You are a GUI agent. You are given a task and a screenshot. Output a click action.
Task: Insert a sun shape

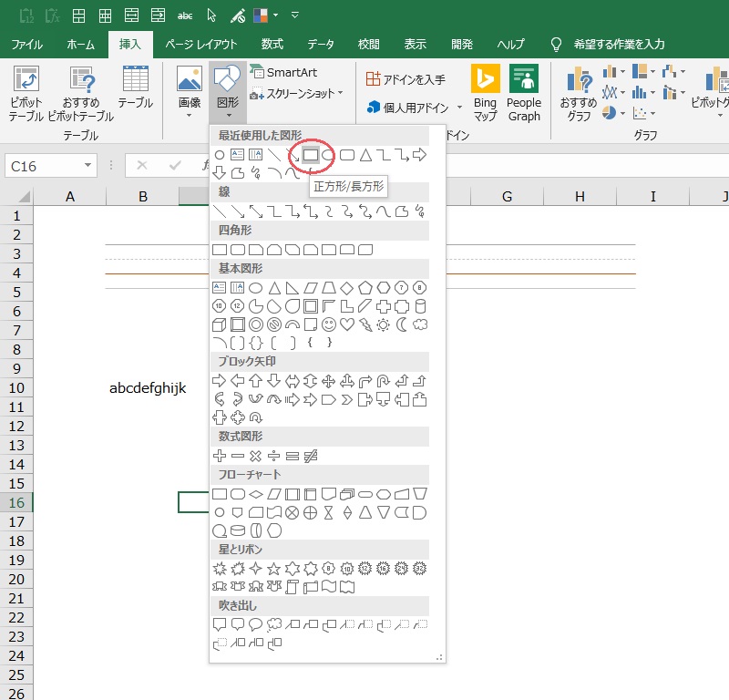[x=383, y=324]
